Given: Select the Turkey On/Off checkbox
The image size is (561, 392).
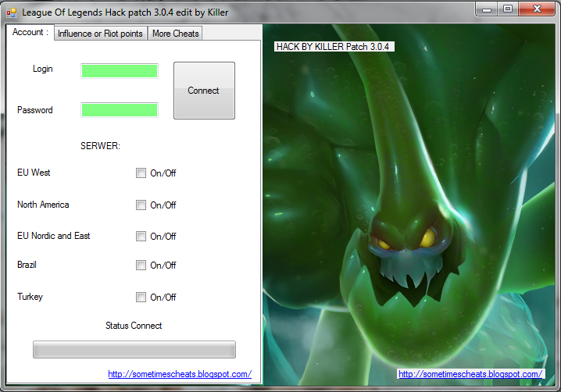Looking at the screenshot, I should [141, 298].
